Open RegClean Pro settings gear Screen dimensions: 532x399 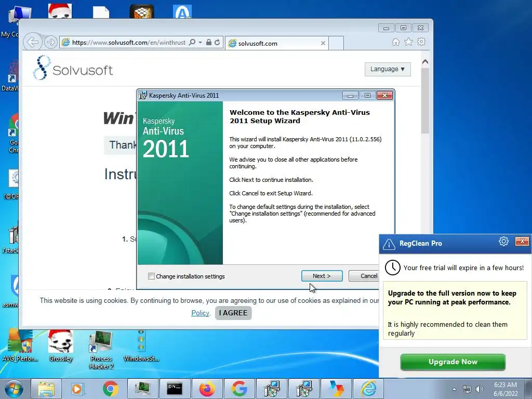pos(503,241)
